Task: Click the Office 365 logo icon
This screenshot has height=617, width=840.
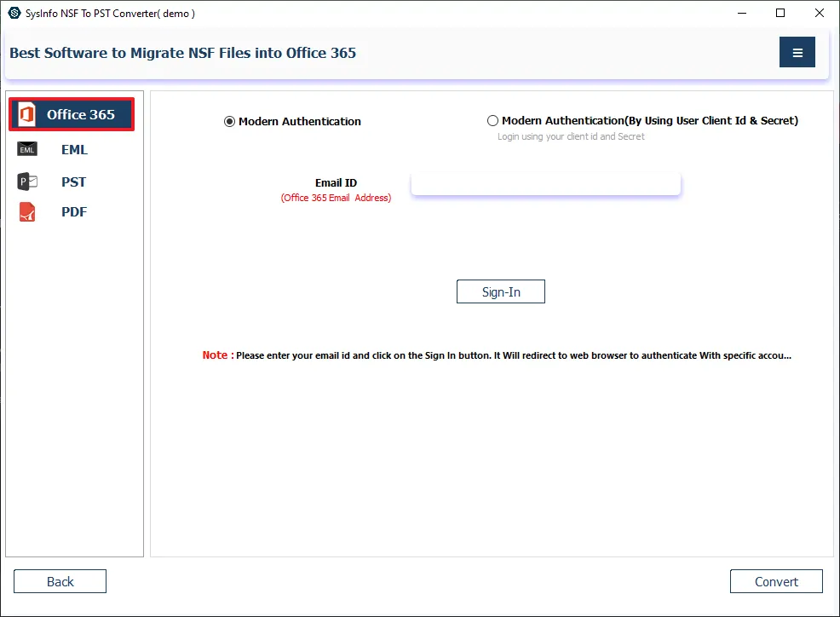Action: 26,114
